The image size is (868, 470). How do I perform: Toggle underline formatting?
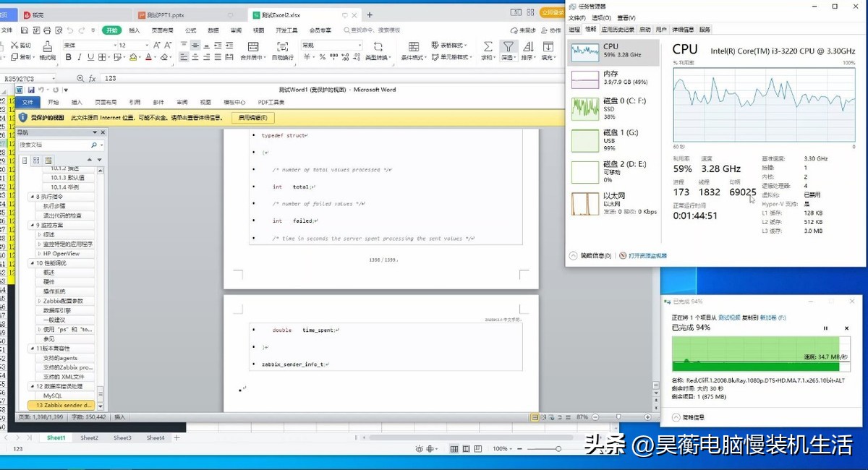[90, 59]
